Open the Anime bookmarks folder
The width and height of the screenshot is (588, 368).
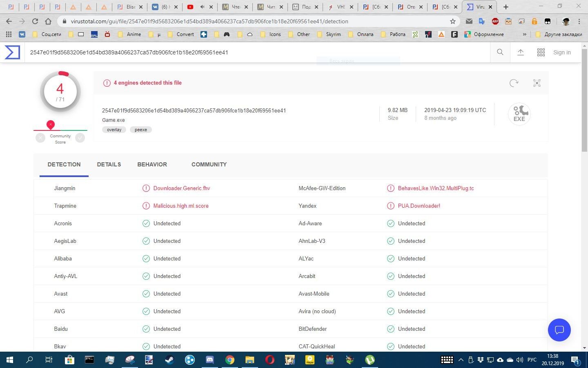click(130, 34)
